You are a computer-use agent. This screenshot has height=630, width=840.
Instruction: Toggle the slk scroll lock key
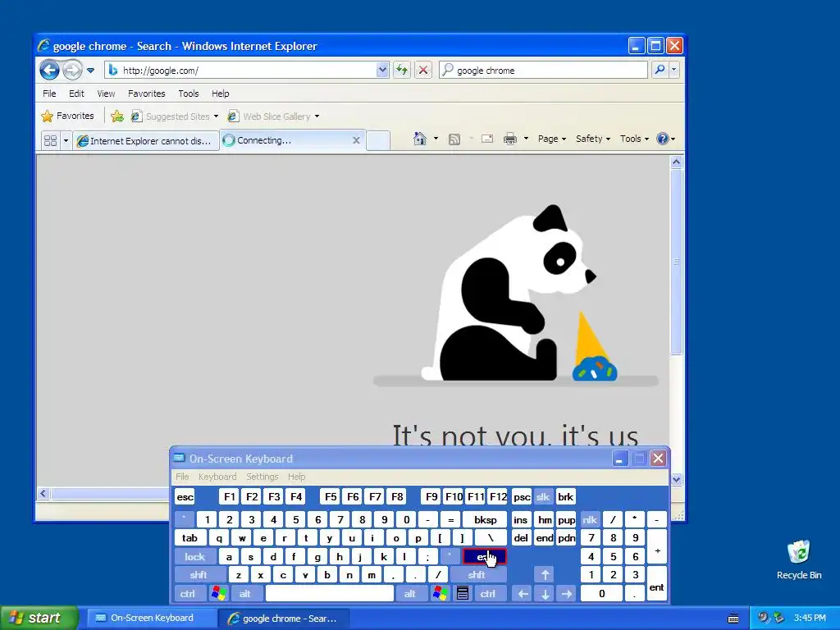point(543,497)
